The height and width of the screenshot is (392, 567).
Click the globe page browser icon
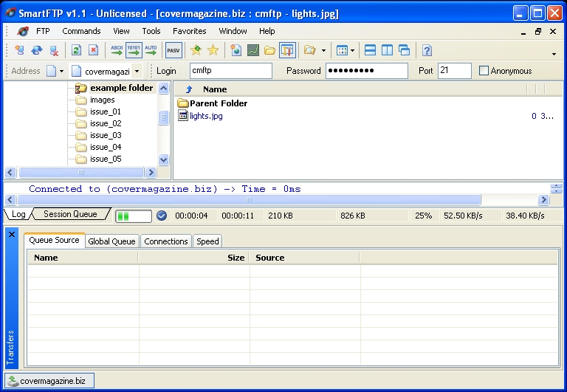pos(236,50)
